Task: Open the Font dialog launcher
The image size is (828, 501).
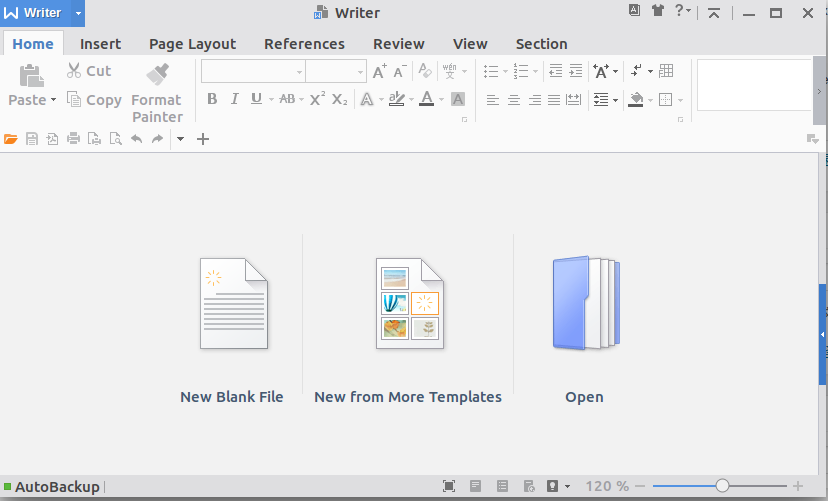Action: point(465,120)
